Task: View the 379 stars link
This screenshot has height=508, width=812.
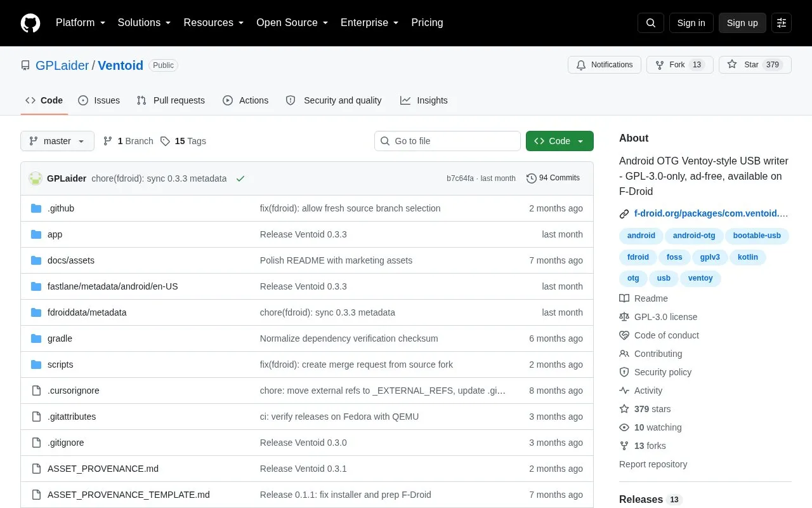Action: pos(645,409)
